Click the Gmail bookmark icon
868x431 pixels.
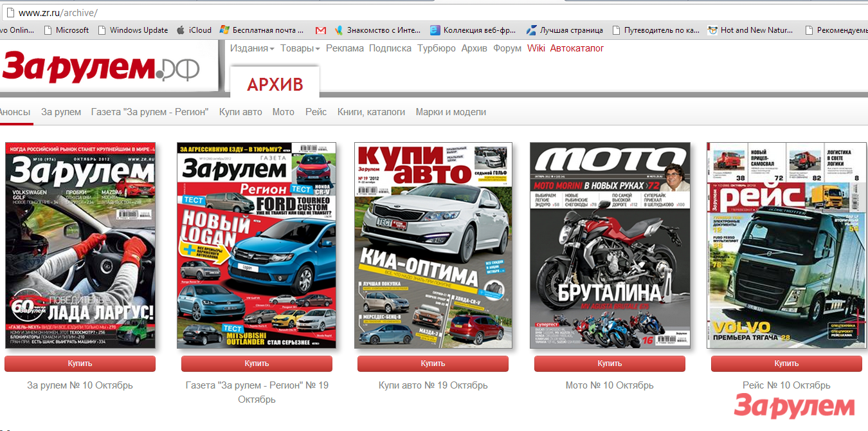tap(321, 30)
